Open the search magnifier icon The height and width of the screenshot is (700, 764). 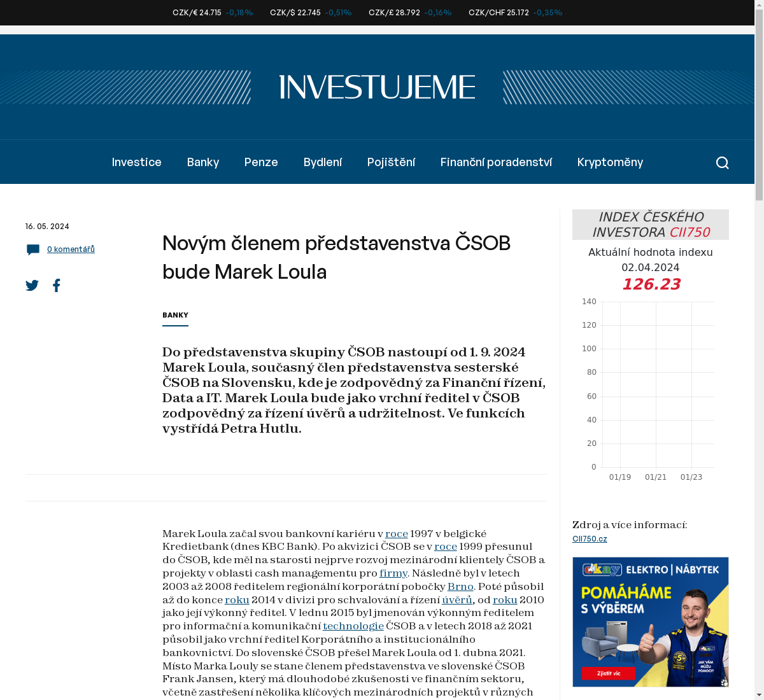722,162
